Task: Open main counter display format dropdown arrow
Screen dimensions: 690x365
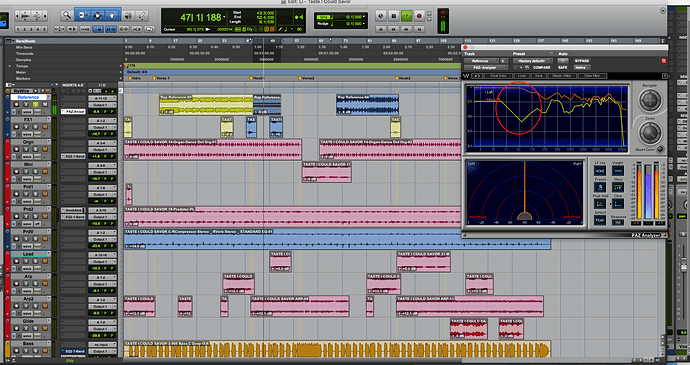Action: click(x=224, y=17)
